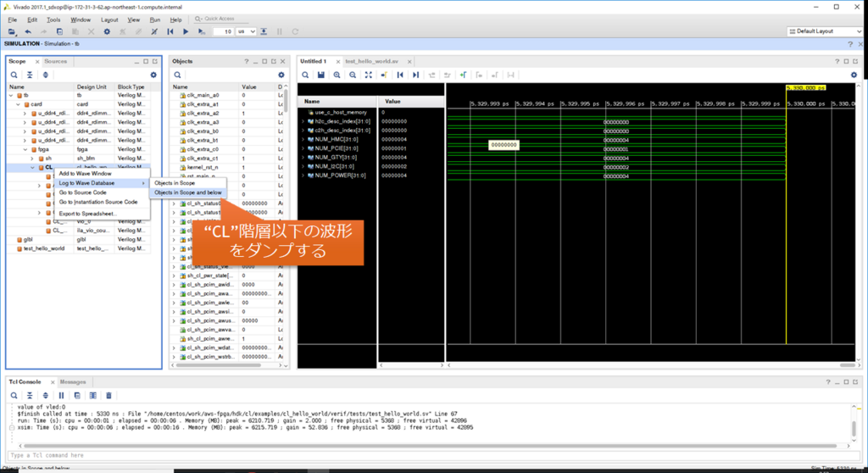Screen dimensions: 868x473
Task: Click the add marker icon
Action: [464, 75]
